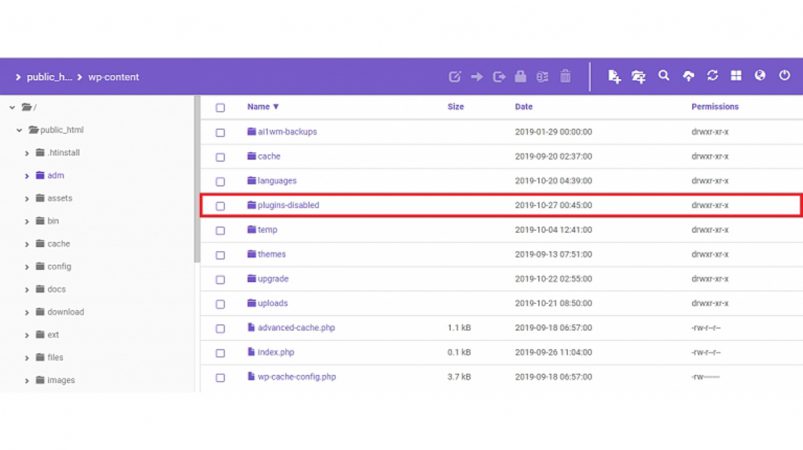Collapse the root folder tree node
This screenshot has width=803, height=450.
12,108
